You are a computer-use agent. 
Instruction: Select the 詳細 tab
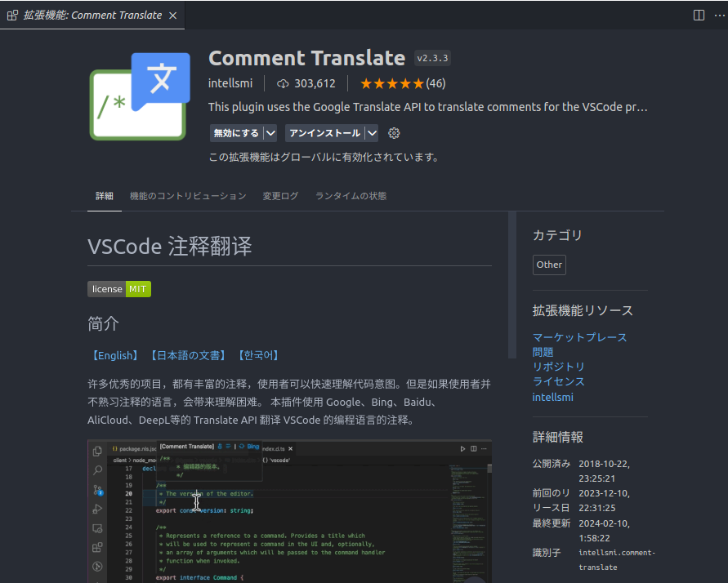pyautogui.click(x=105, y=196)
